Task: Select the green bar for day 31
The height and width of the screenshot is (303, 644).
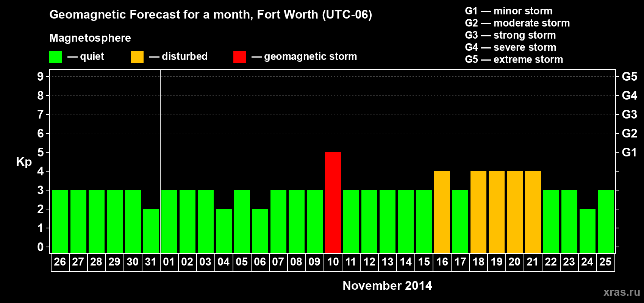Action: pos(151,231)
